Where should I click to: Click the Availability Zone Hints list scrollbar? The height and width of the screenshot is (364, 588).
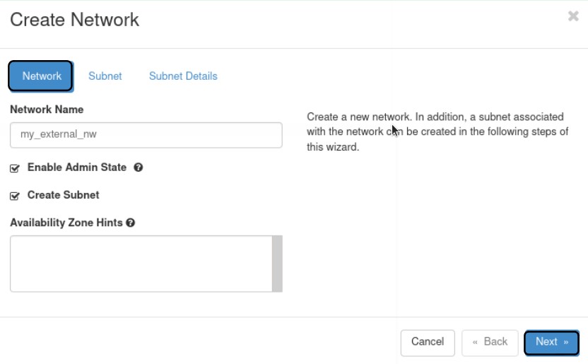pos(277,264)
